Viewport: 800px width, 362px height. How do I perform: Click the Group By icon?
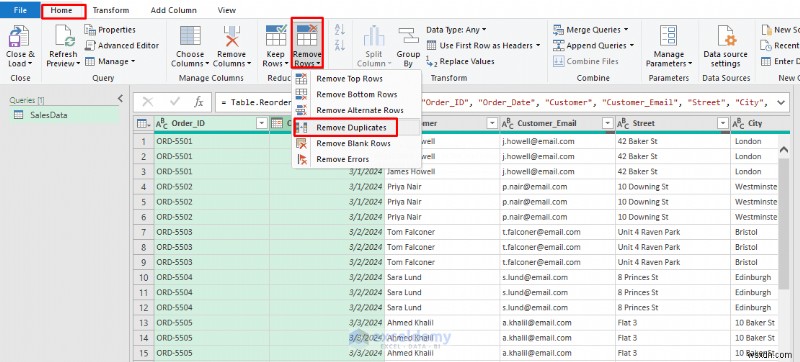click(408, 36)
